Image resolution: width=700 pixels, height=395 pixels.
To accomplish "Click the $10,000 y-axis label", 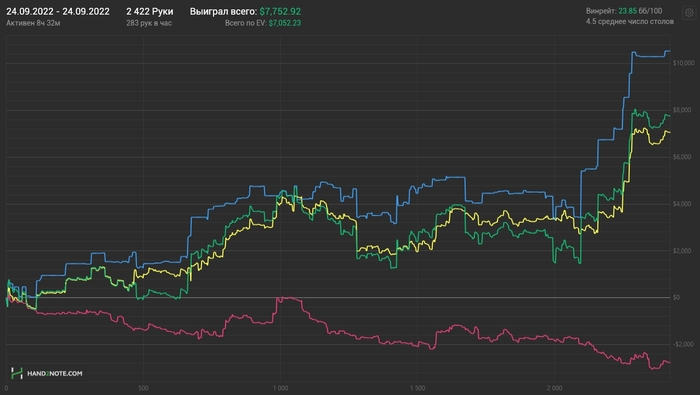I will [x=683, y=63].
